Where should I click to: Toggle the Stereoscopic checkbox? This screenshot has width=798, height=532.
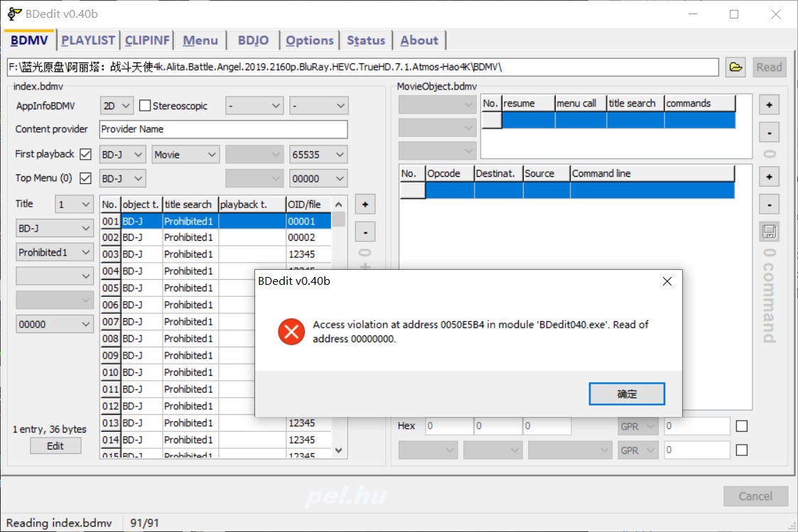[145, 106]
